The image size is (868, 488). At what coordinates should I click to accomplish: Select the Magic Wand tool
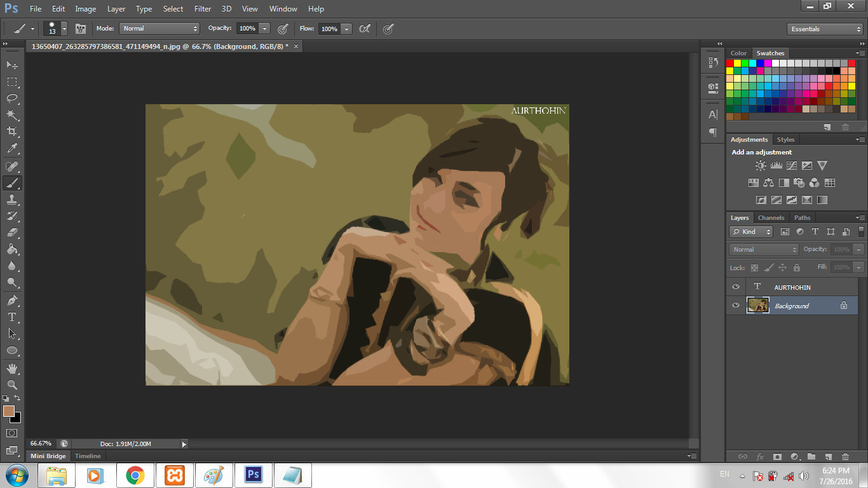click(12, 114)
